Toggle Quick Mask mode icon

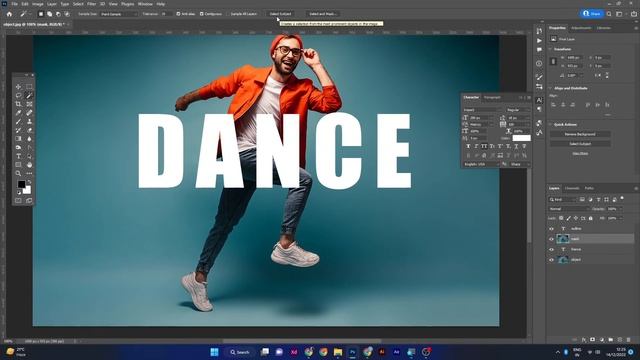18,200
